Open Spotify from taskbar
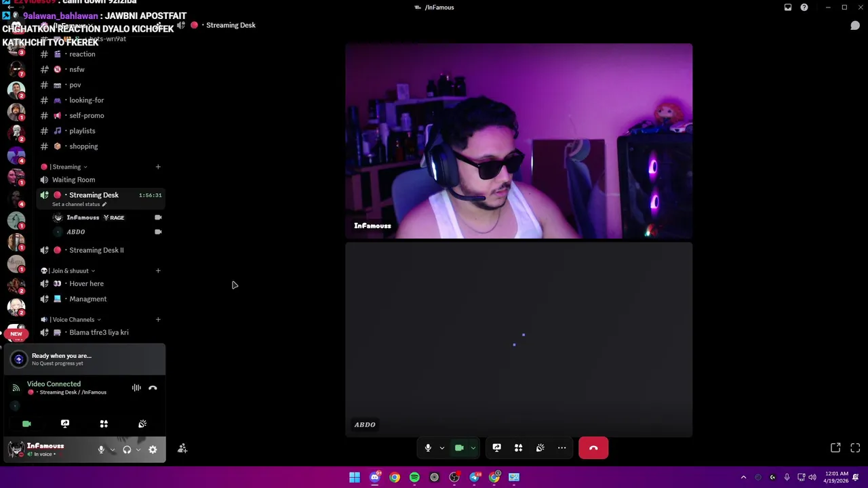The height and width of the screenshot is (488, 868). coord(414,477)
